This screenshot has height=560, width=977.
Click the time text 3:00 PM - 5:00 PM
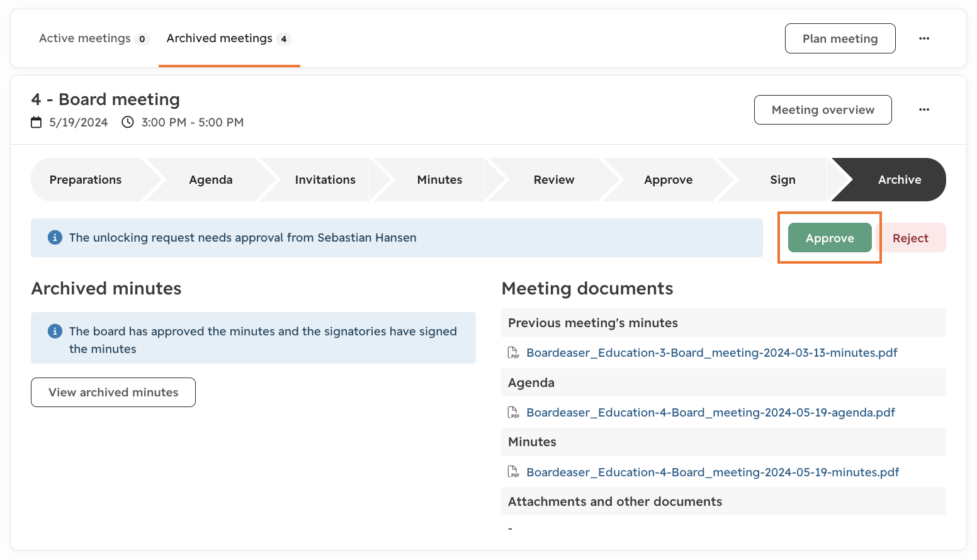coord(193,122)
